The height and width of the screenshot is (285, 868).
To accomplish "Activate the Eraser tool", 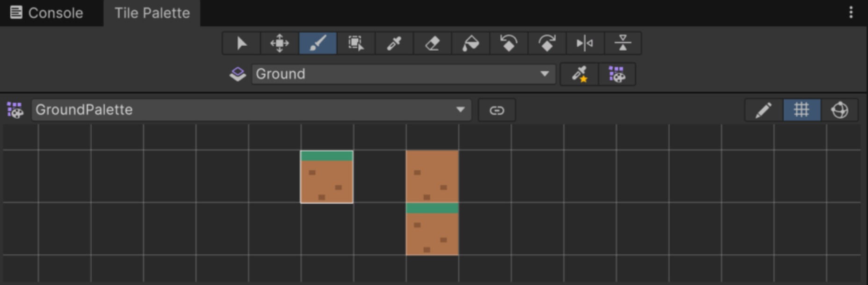I will pos(433,43).
